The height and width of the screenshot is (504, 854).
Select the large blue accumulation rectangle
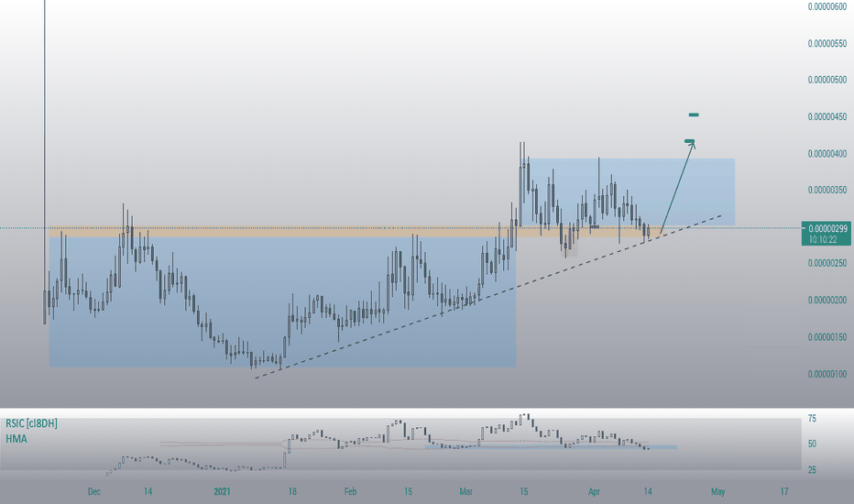(282, 301)
